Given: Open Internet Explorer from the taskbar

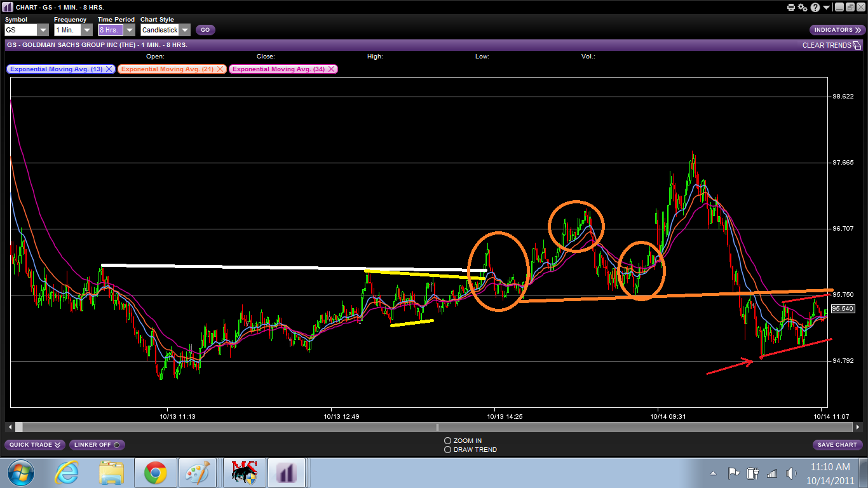Looking at the screenshot, I should 67,473.
